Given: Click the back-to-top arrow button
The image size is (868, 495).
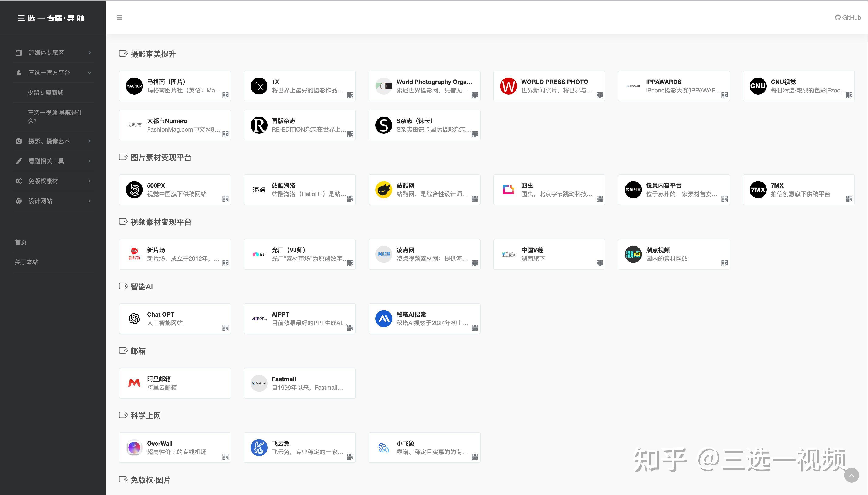Looking at the screenshot, I should click(851, 475).
